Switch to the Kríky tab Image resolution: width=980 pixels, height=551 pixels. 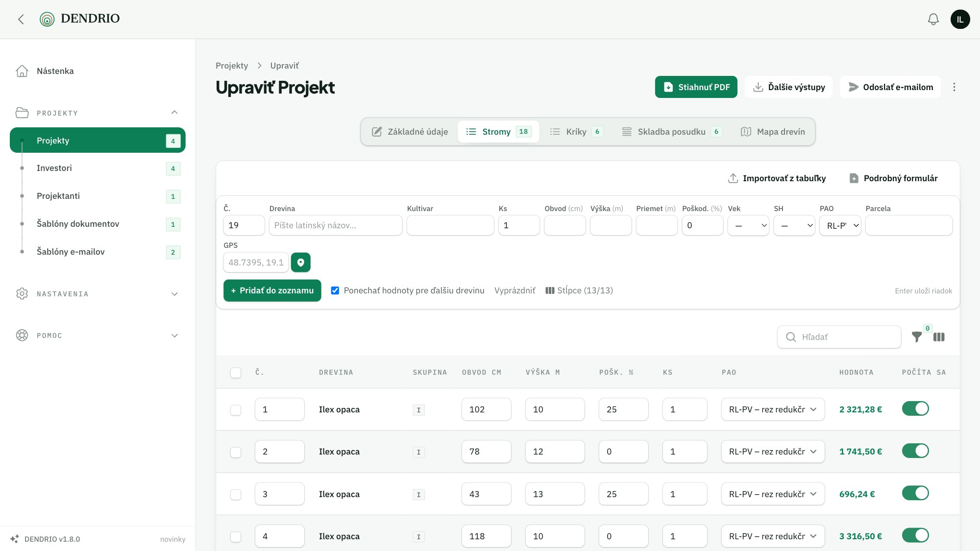tap(576, 132)
